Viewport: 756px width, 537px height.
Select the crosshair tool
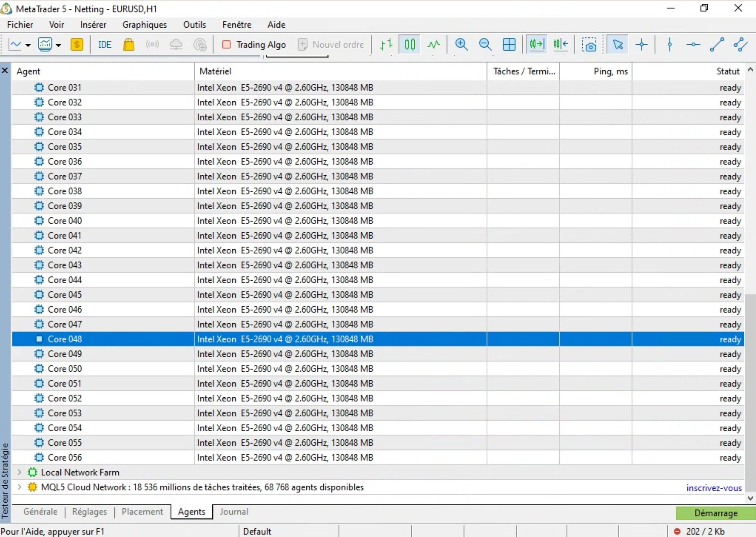point(642,45)
